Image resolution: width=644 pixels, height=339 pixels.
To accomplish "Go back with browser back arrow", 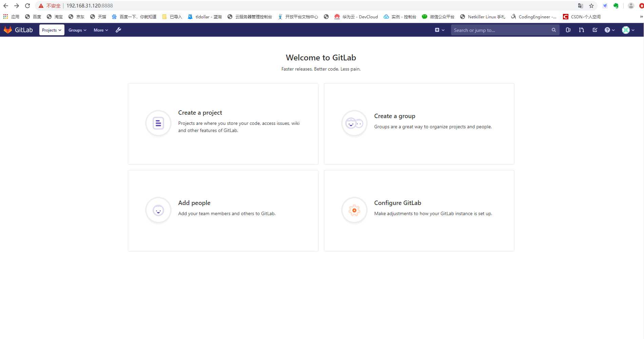I will pos(6,6).
